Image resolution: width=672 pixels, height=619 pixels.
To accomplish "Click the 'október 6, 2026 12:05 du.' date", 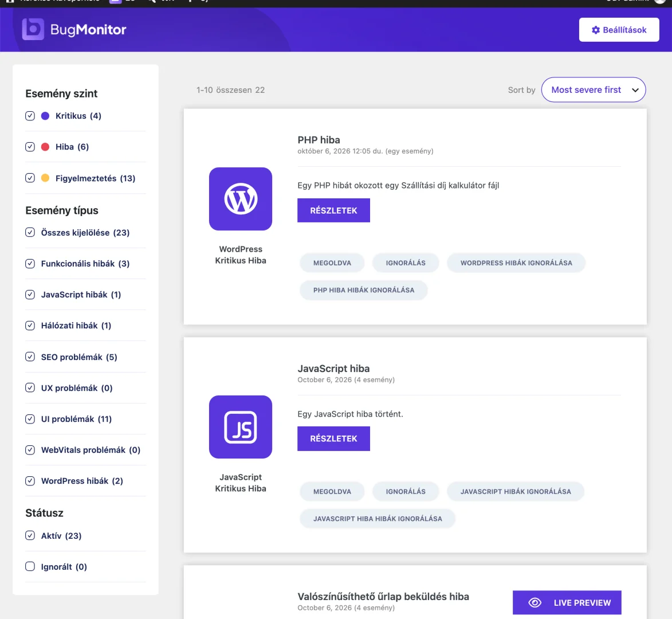I will (x=340, y=151).
